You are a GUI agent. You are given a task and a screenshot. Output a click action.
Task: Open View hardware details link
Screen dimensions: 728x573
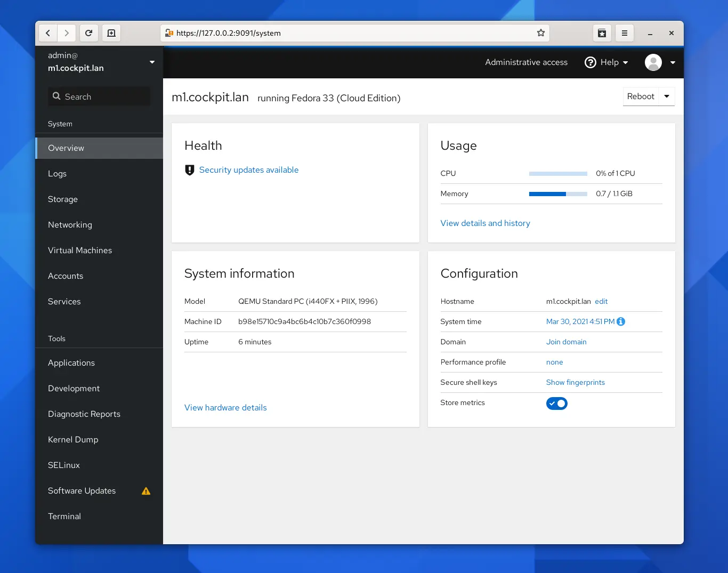pyautogui.click(x=225, y=408)
